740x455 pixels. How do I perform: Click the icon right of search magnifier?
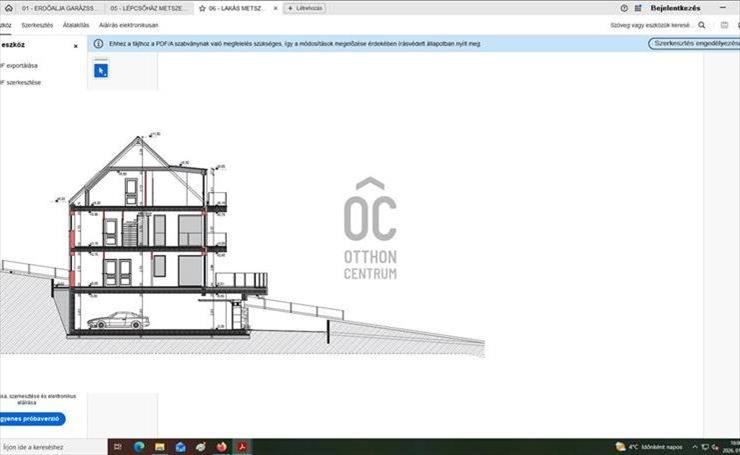724,25
